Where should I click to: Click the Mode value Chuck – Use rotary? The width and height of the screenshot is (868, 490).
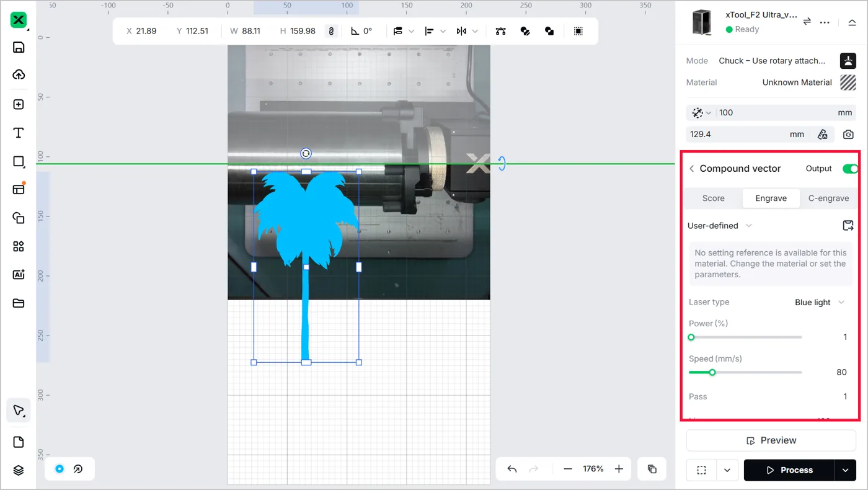click(772, 61)
